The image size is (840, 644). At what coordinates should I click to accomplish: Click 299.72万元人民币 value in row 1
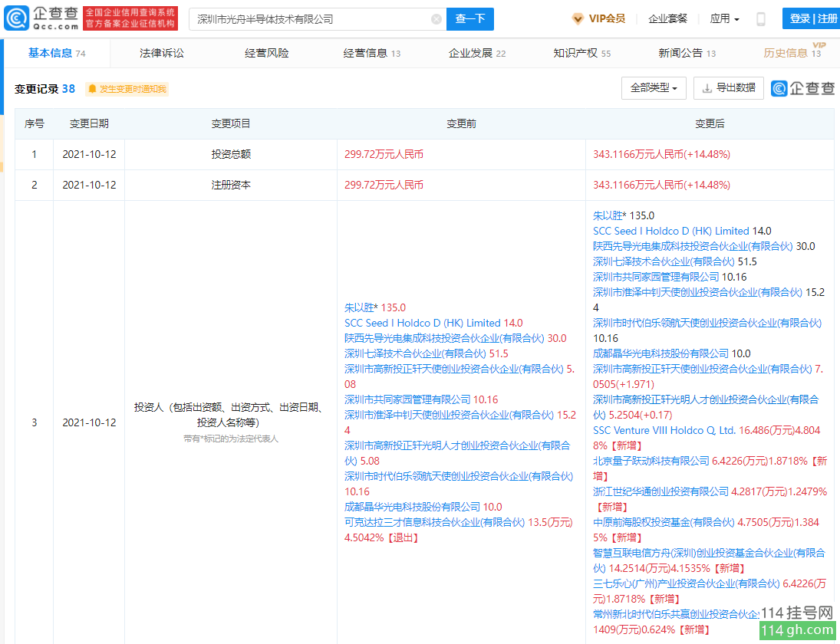click(x=384, y=155)
